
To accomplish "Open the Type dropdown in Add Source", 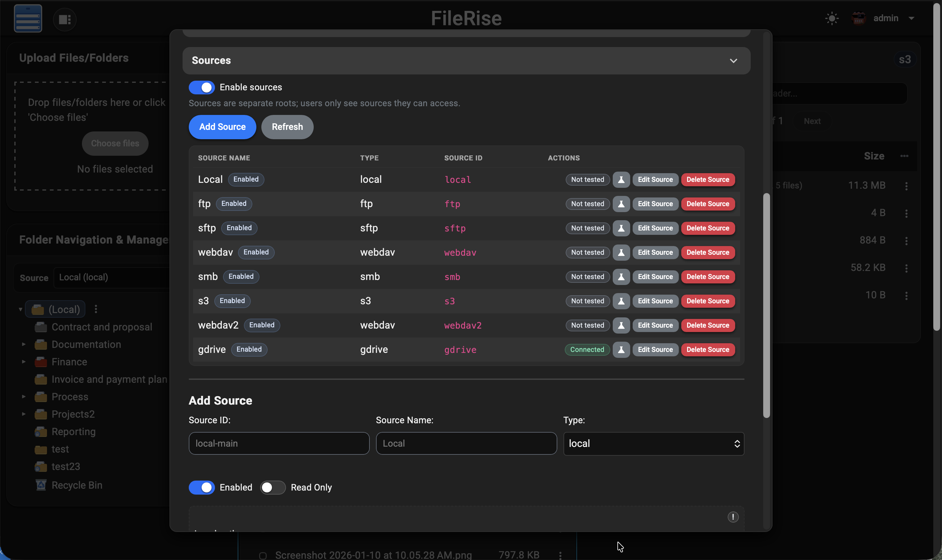I will click(652, 444).
